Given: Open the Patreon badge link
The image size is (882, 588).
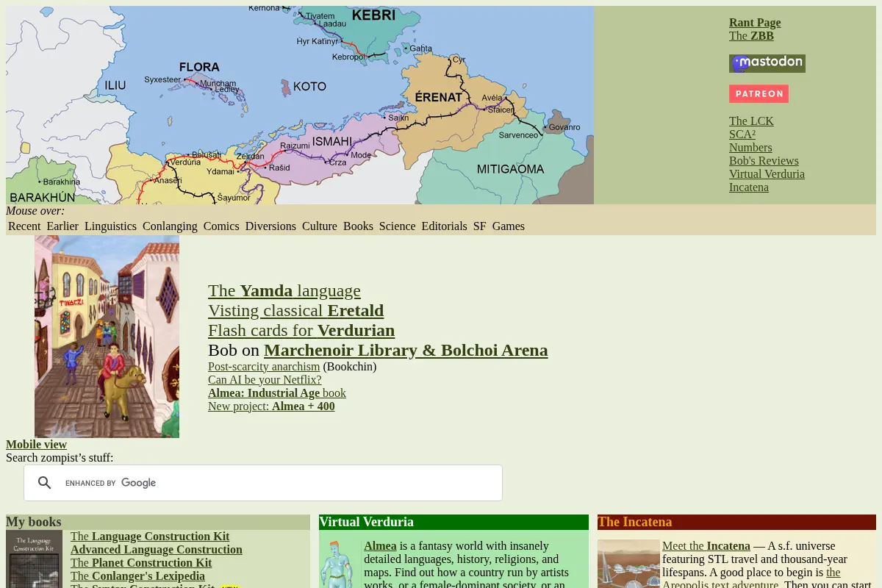Looking at the screenshot, I should coord(759,93).
